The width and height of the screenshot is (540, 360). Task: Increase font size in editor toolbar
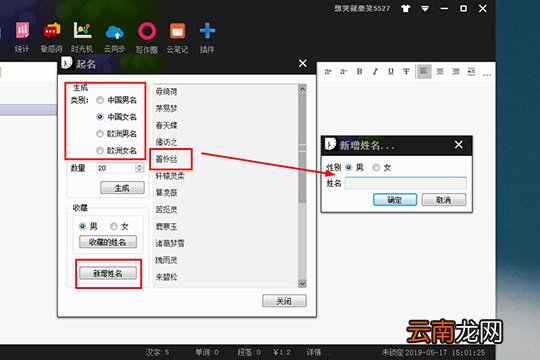pyautogui.click(x=328, y=72)
